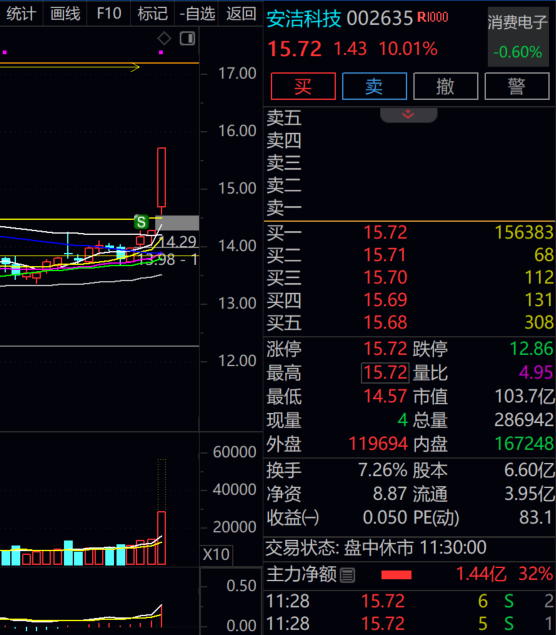The height and width of the screenshot is (635, 556).
Task: Click 净资 value 8.87
Action: 390,494
